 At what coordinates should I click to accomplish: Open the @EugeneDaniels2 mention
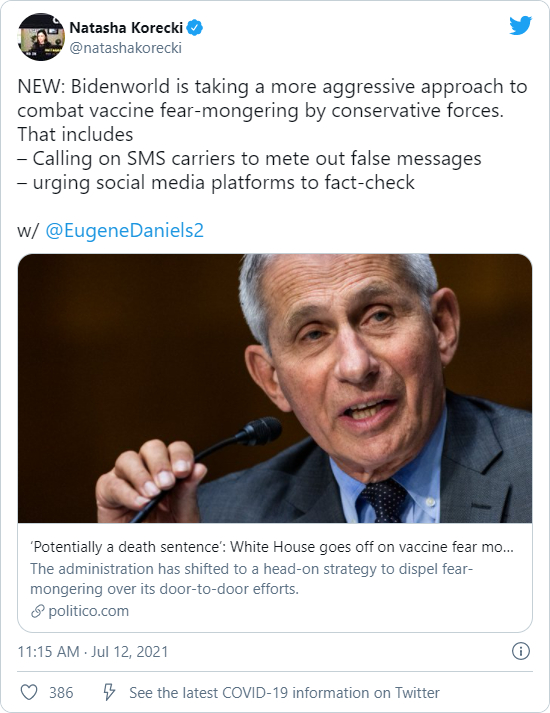pos(125,231)
